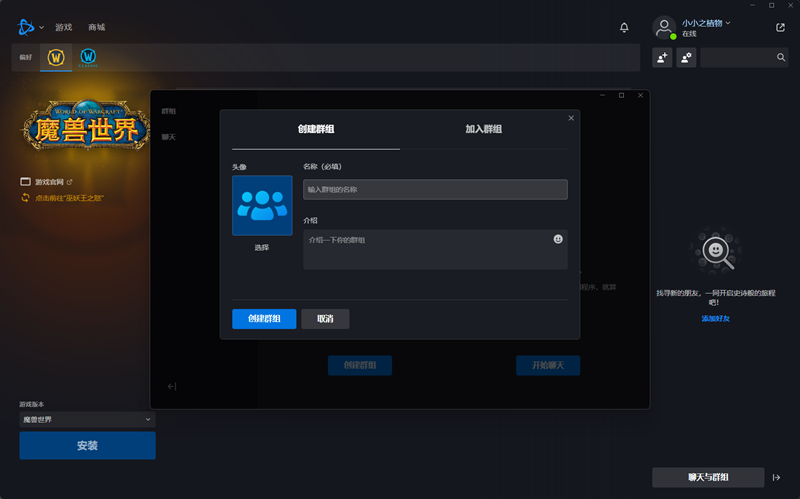Select the WoW Classic favorite icon
Image resolution: width=800 pixels, height=499 pixels.
coord(88,57)
